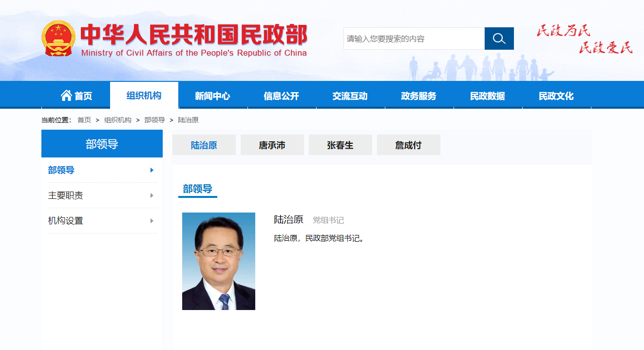Click 陆治原's portrait photo
This screenshot has height=350, width=644.
218,261
